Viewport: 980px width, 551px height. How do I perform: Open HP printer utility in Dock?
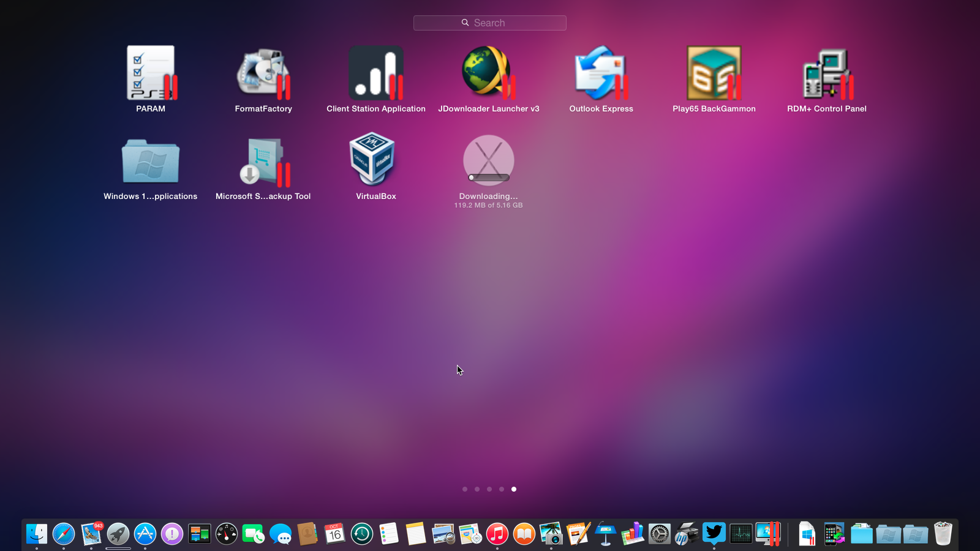pyautogui.click(x=687, y=534)
